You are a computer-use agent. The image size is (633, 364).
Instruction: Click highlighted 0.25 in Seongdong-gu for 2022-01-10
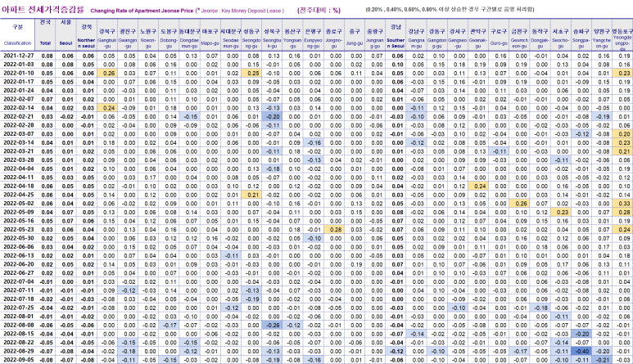coord(251,74)
